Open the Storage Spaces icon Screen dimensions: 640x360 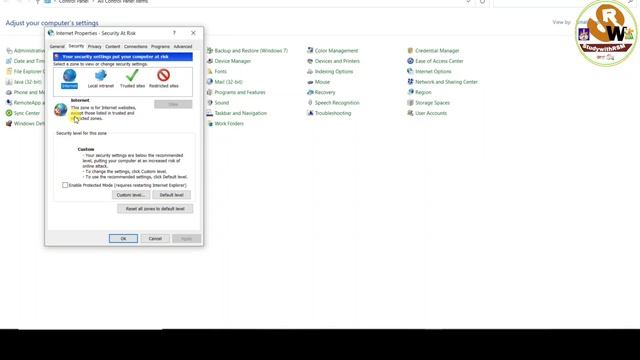410,103
